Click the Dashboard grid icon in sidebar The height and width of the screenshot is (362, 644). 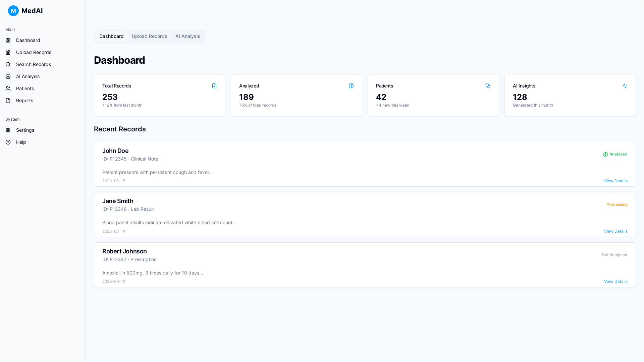point(8,40)
